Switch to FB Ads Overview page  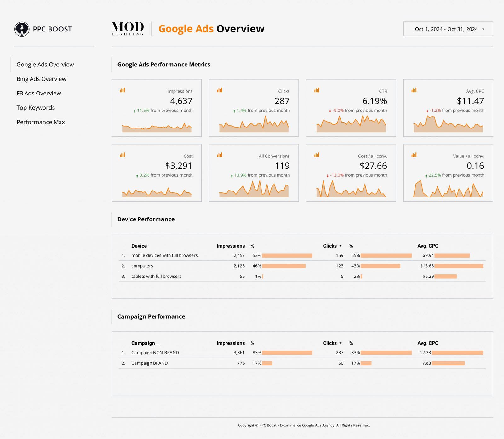39,94
